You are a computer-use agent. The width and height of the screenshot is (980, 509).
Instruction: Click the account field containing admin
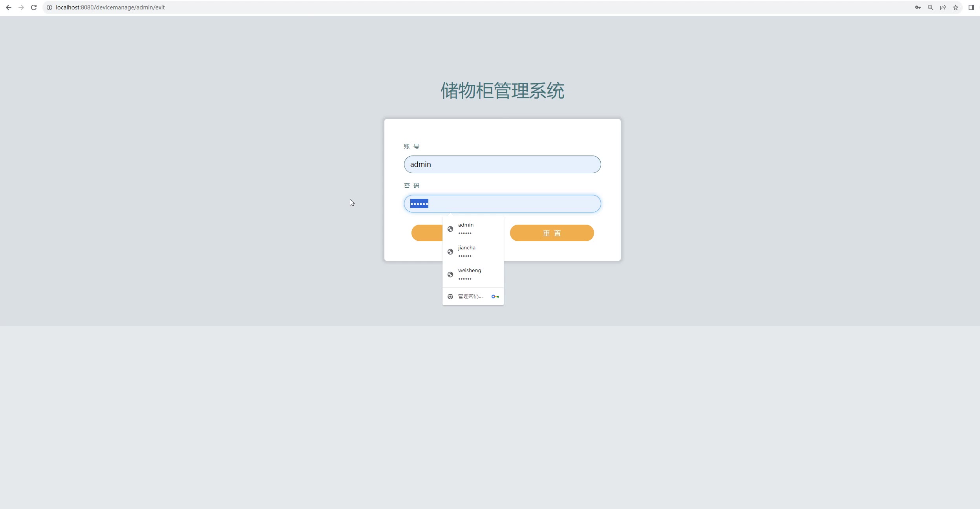click(502, 164)
